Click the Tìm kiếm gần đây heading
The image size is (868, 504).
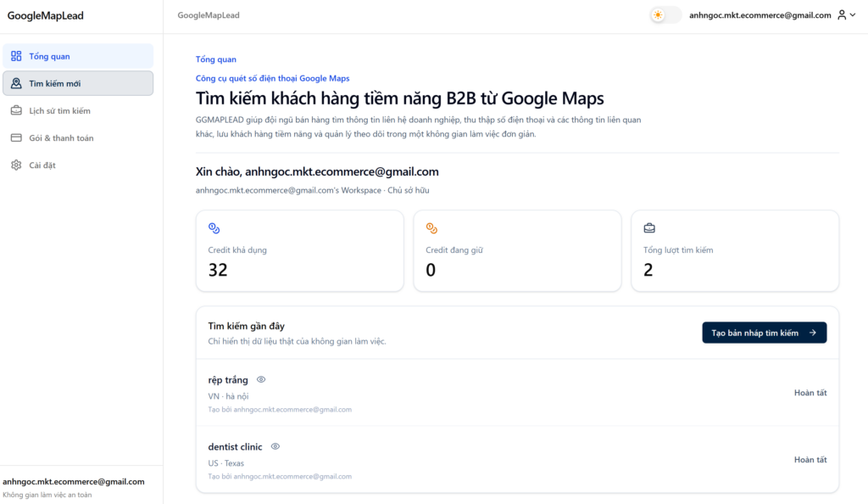(247, 326)
